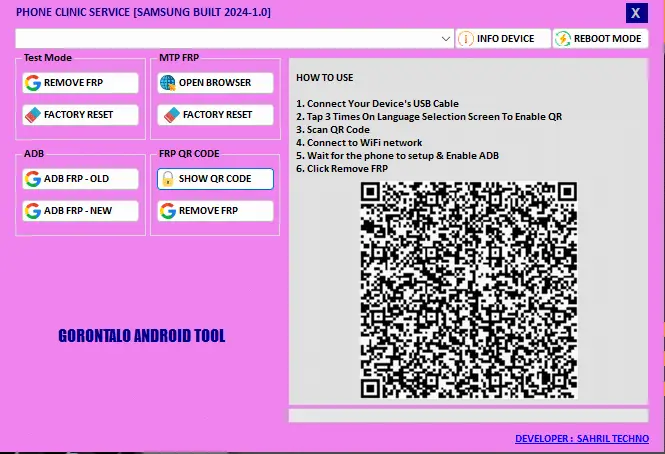Viewport: 665px width, 454px height.
Task: Click Google icon on ADB FRP - NEW
Action: 33,211
